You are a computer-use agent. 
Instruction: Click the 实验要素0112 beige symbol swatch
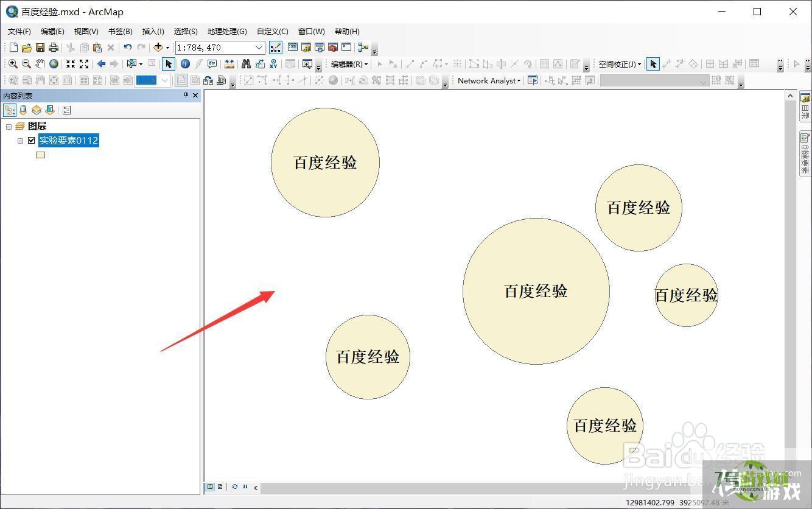point(40,155)
